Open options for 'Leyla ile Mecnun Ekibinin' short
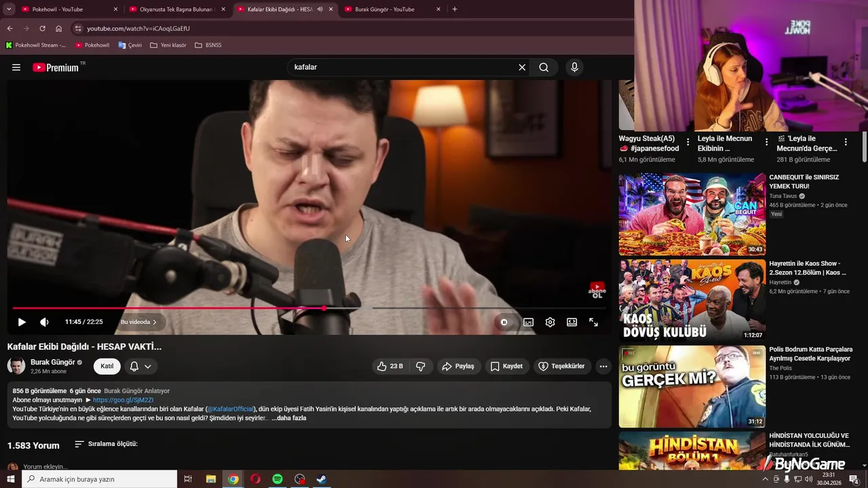 tap(767, 142)
